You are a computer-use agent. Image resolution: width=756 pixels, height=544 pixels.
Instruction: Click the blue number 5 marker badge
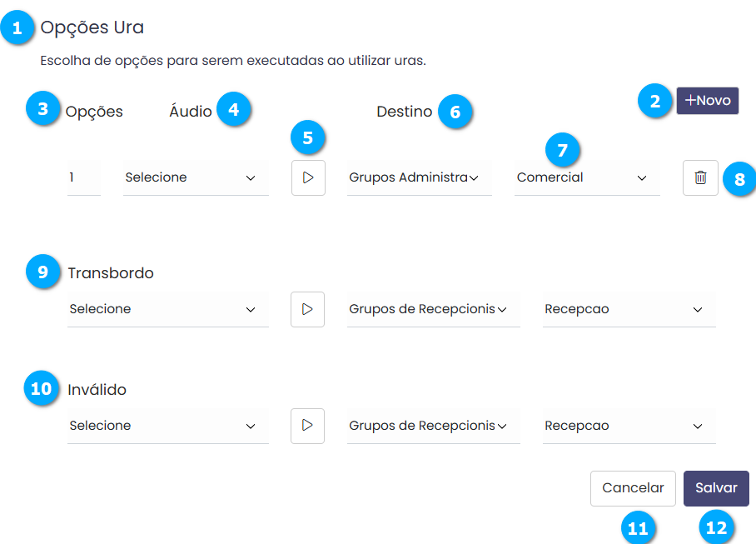(308, 137)
